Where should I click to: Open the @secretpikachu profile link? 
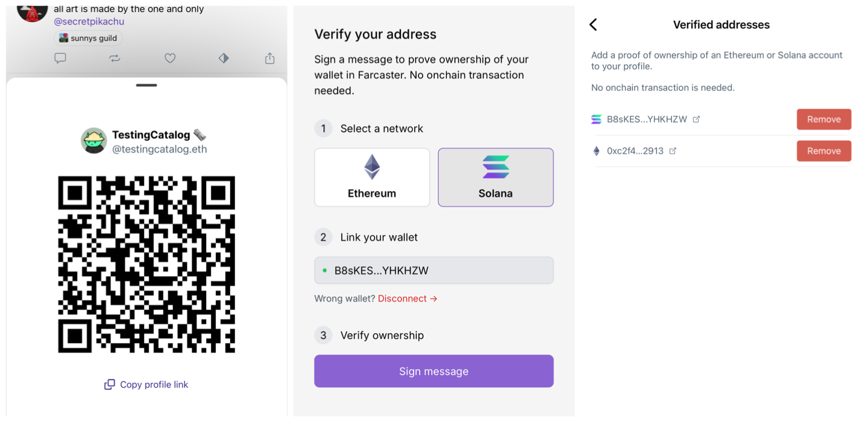click(x=88, y=21)
